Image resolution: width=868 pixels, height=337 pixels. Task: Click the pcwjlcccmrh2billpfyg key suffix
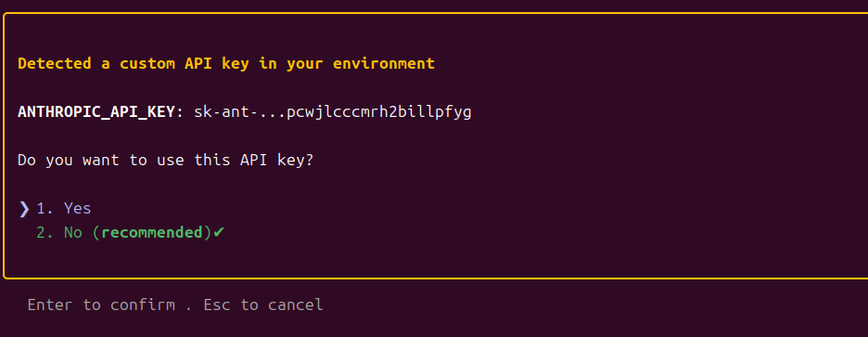(x=378, y=112)
